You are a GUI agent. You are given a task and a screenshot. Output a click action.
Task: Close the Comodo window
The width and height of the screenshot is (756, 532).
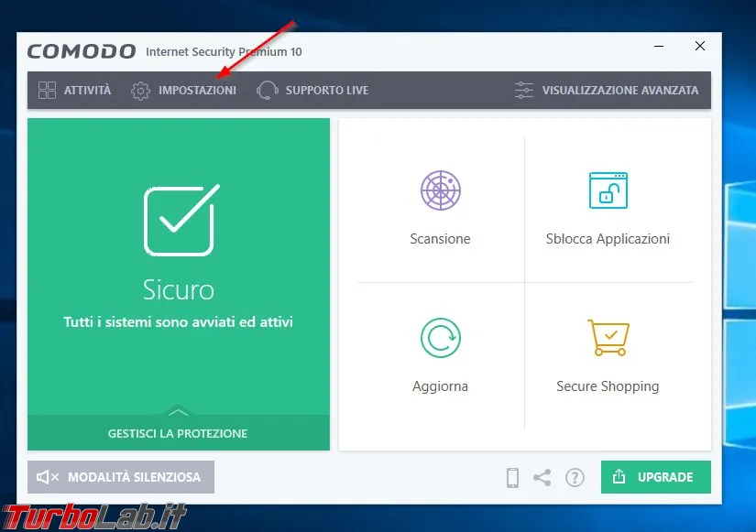[x=700, y=46]
